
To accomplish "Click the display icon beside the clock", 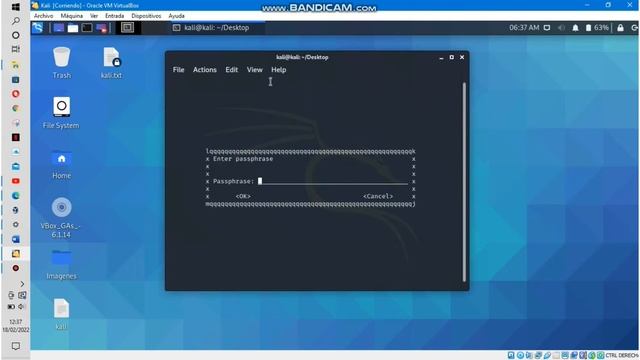I will coord(547,28).
